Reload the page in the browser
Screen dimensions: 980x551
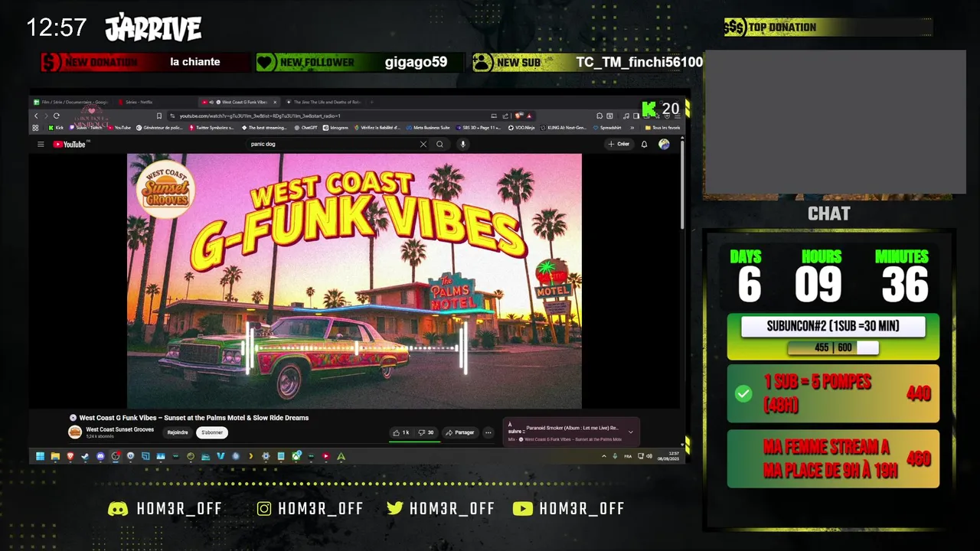pos(56,116)
